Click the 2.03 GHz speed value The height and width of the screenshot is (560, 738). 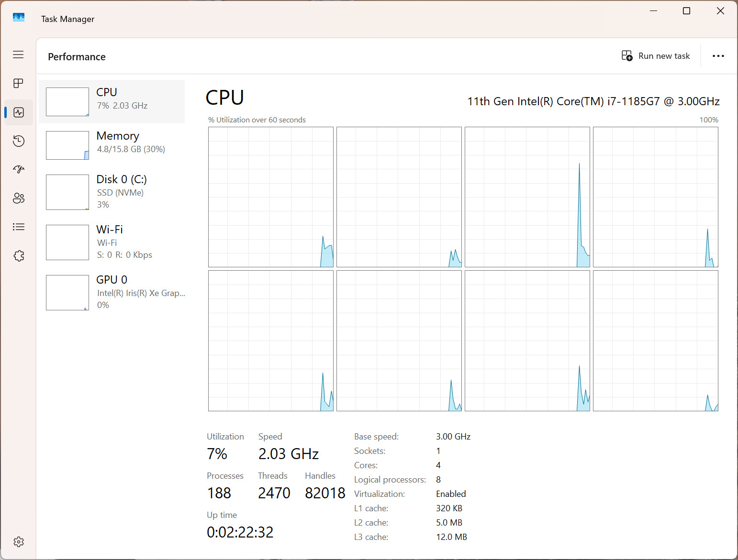[289, 454]
